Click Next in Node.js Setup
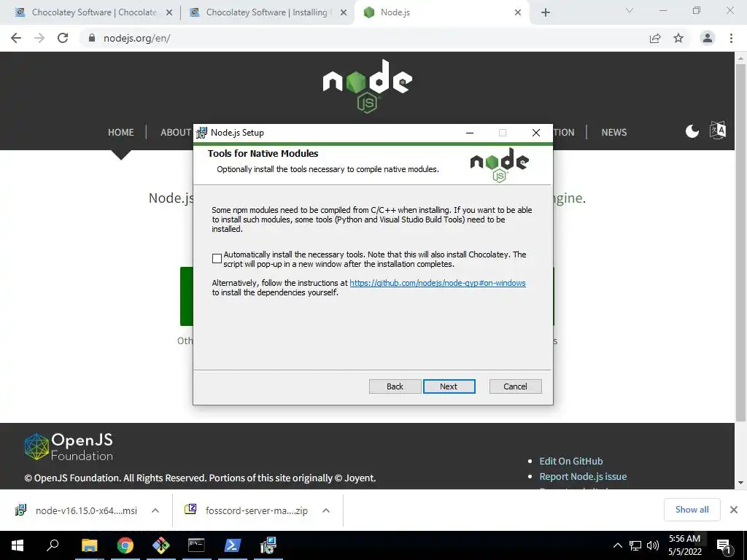 (449, 386)
